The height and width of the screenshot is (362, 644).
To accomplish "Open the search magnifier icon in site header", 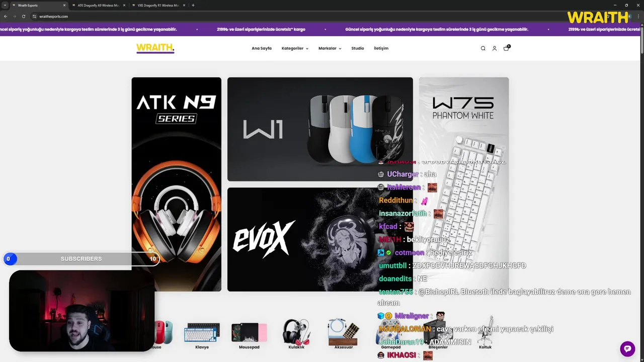I will 483,48.
